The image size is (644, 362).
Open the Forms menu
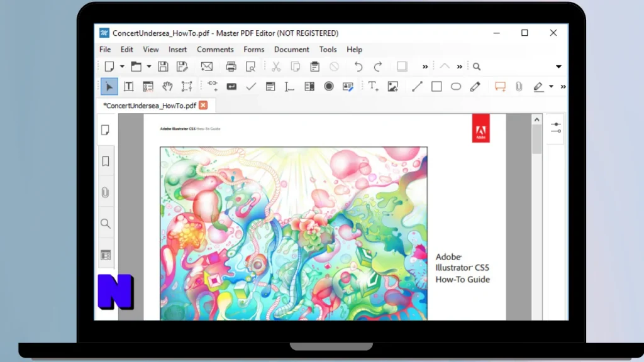(x=254, y=49)
